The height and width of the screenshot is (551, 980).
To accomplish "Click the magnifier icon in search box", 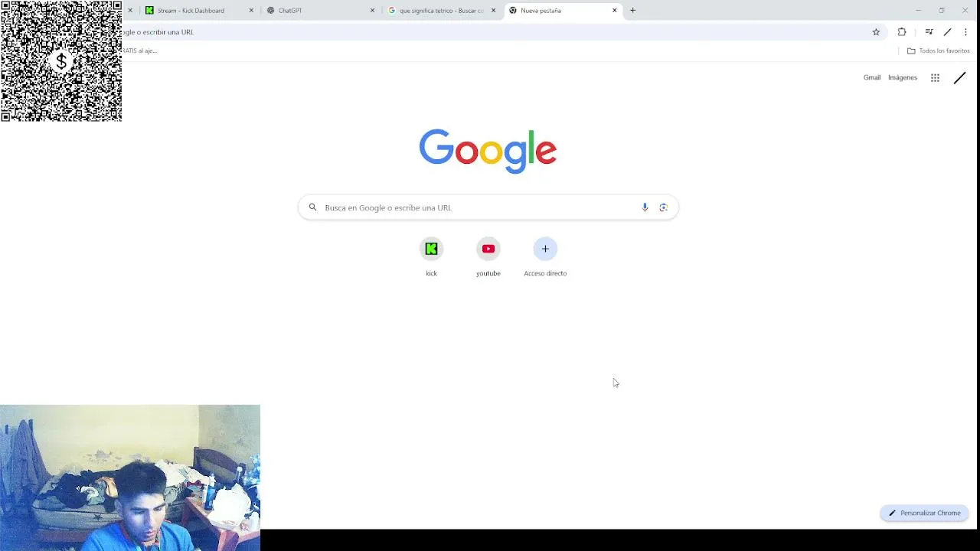I will [x=312, y=207].
